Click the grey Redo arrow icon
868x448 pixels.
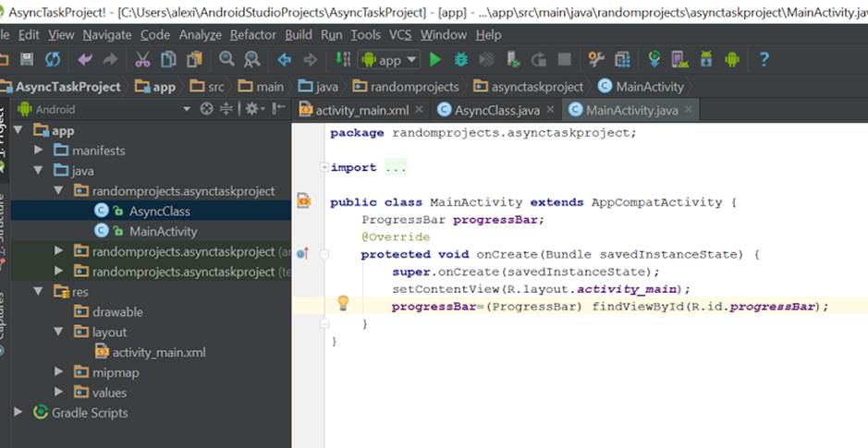point(111,59)
